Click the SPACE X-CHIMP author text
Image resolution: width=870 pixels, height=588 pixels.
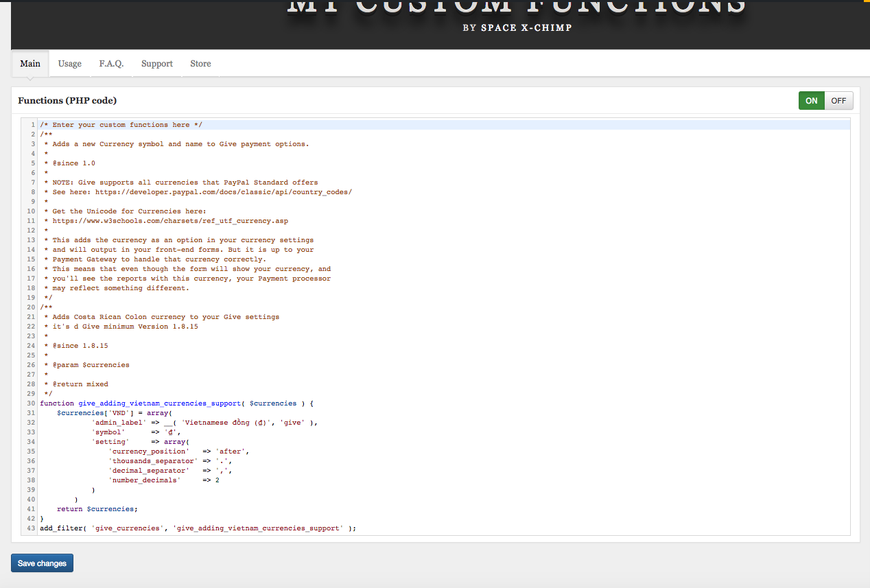[x=526, y=28]
